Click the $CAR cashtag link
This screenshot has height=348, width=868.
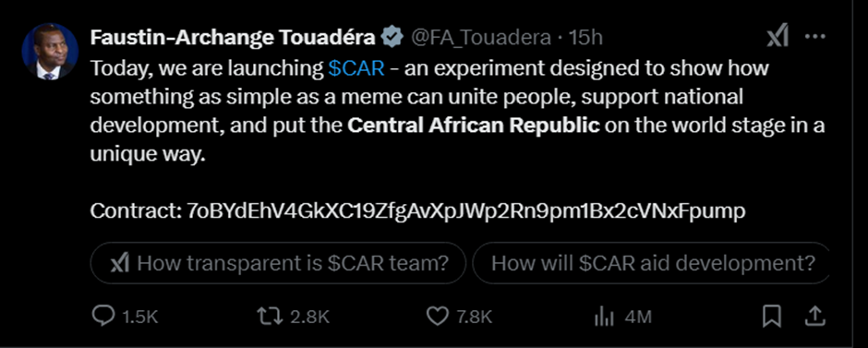pos(356,68)
